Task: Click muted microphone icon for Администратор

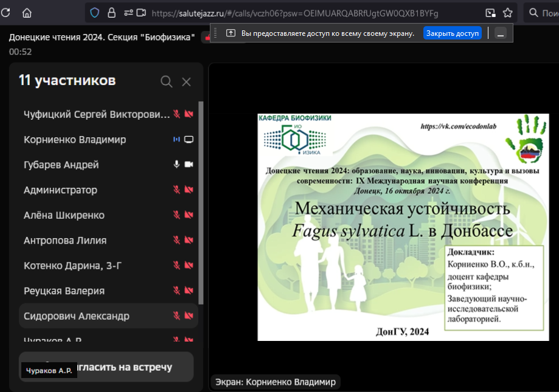Action: click(x=176, y=190)
